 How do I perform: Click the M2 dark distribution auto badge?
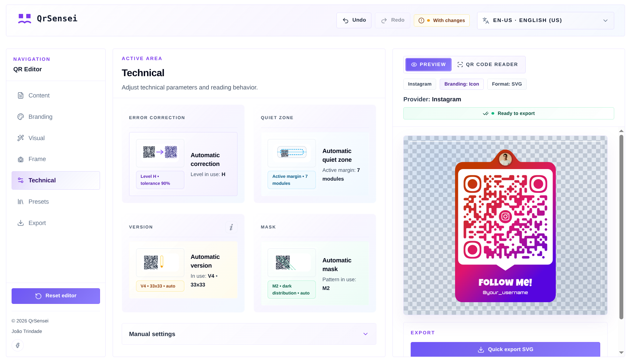(292, 290)
